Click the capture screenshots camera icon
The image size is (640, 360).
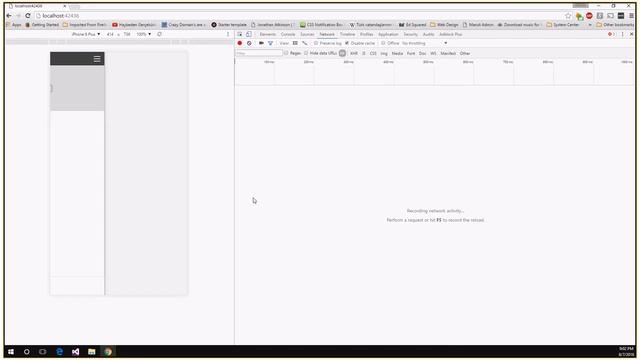click(x=261, y=43)
